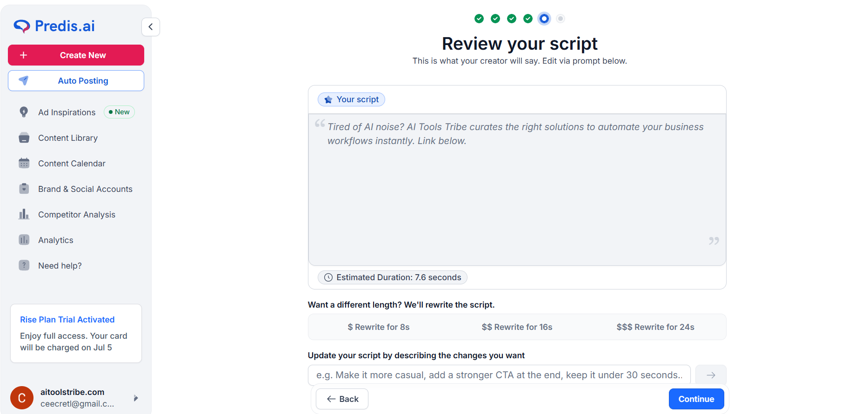Click the script text area
Image resolution: width=868 pixels, height=414 pixels.
517,190
